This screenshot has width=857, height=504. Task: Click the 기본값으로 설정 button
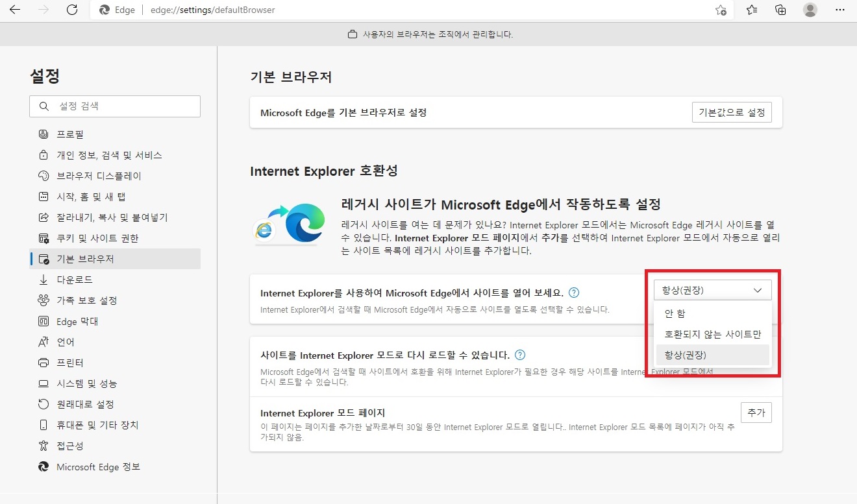tap(732, 112)
